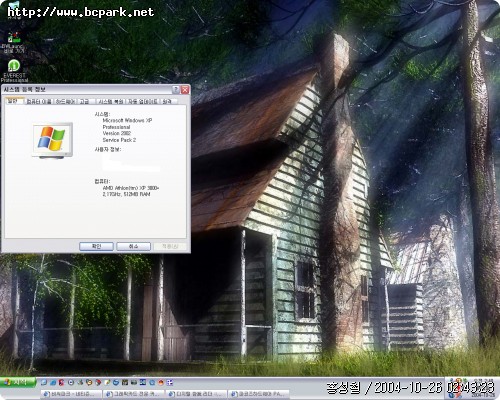The width and height of the screenshot is (500, 400).
Task: Open the 시작 Start menu
Action: pyautogui.click(x=17, y=382)
